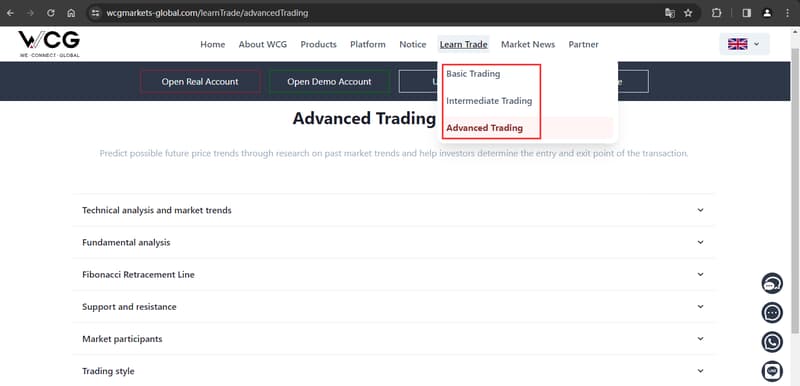Click the WCG logo
Screen dimensions: 800x386
pos(49,44)
